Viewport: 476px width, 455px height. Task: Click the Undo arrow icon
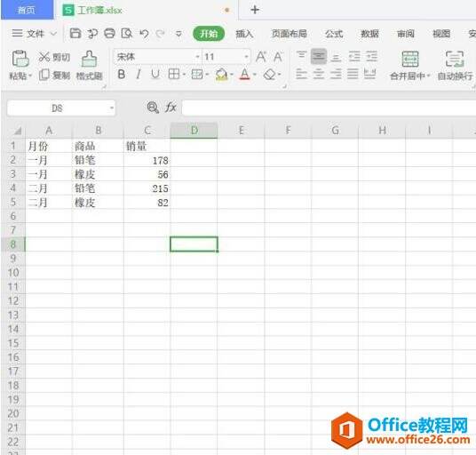coord(144,34)
